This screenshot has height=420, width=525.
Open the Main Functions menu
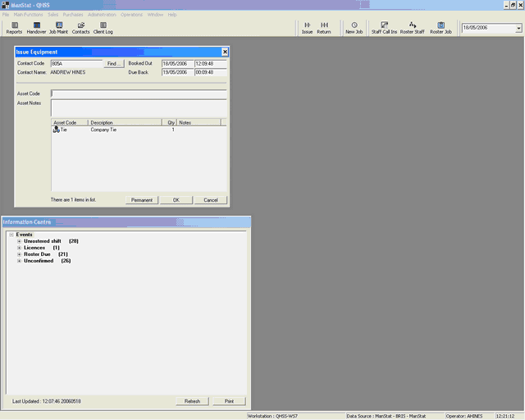coord(28,15)
